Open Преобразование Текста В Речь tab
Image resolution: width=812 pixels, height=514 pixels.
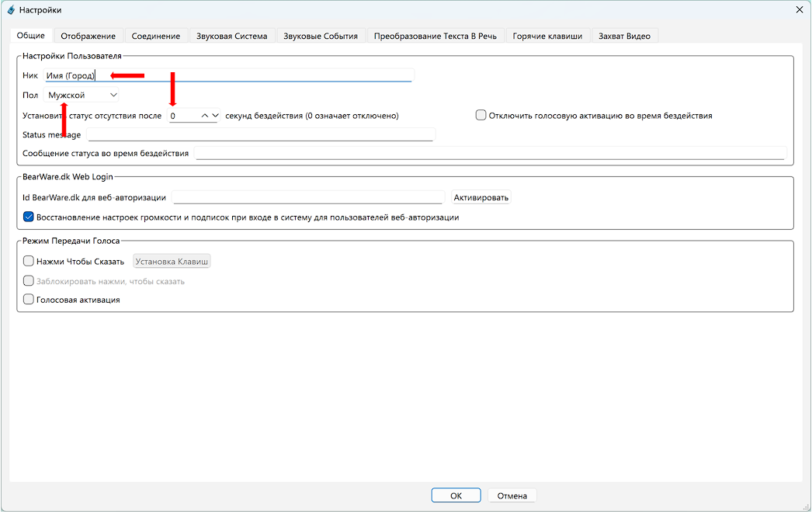point(435,36)
